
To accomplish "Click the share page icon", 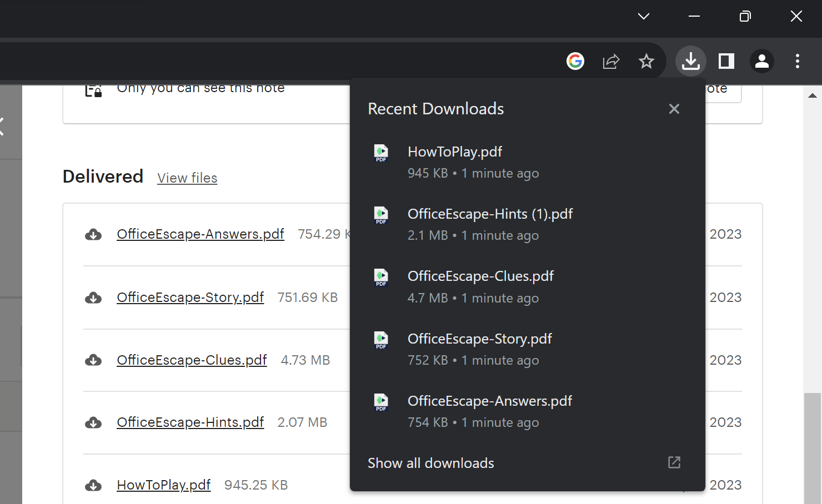I will pos(611,61).
